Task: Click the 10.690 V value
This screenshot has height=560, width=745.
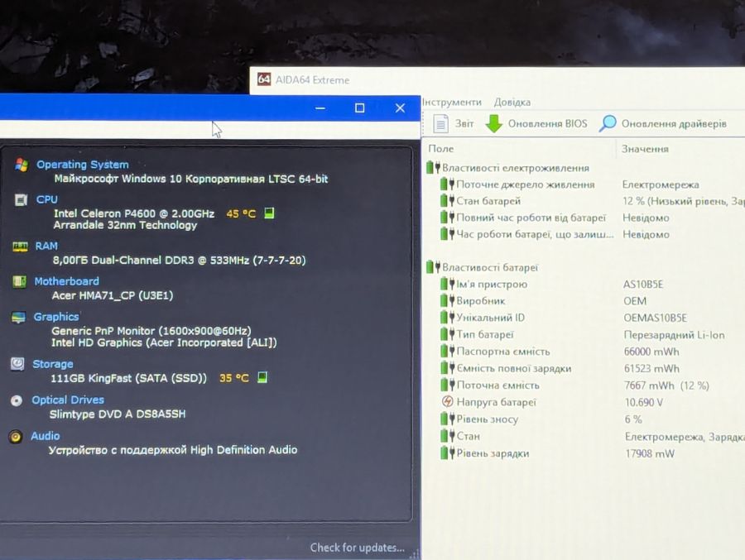Action: (x=644, y=402)
